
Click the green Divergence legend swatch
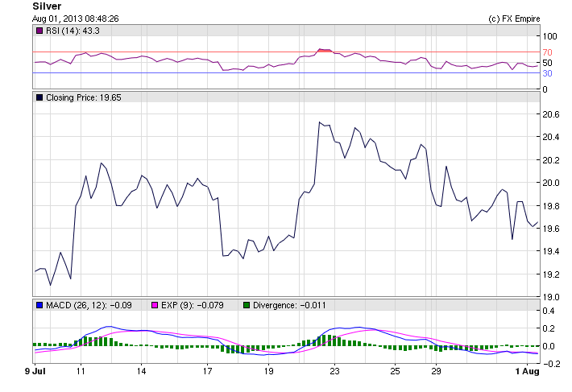(247, 305)
